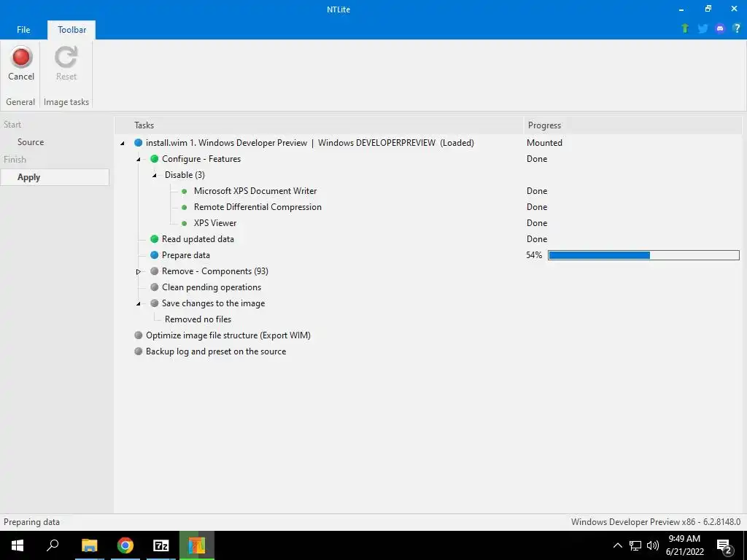Click gray dot beside Remove - Components

click(155, 271)
